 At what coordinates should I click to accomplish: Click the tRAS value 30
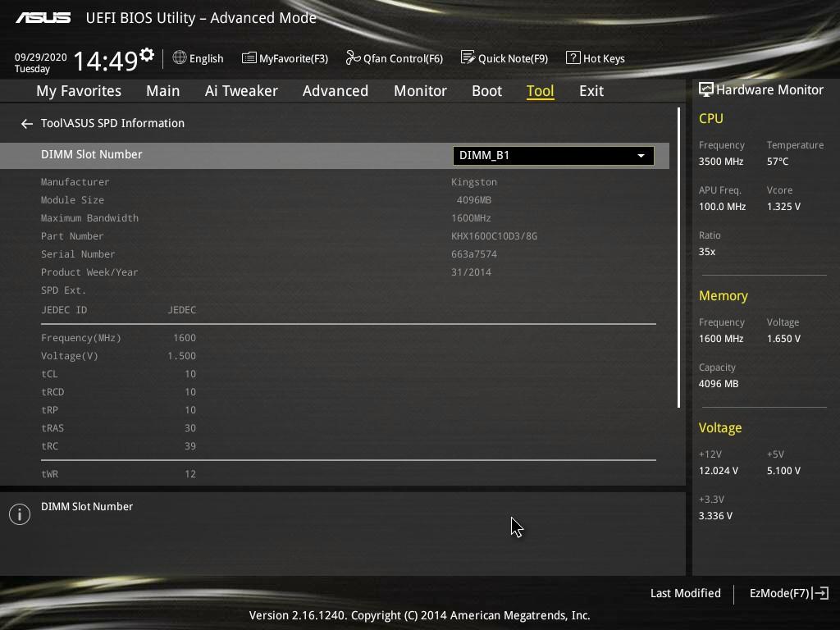190,428
